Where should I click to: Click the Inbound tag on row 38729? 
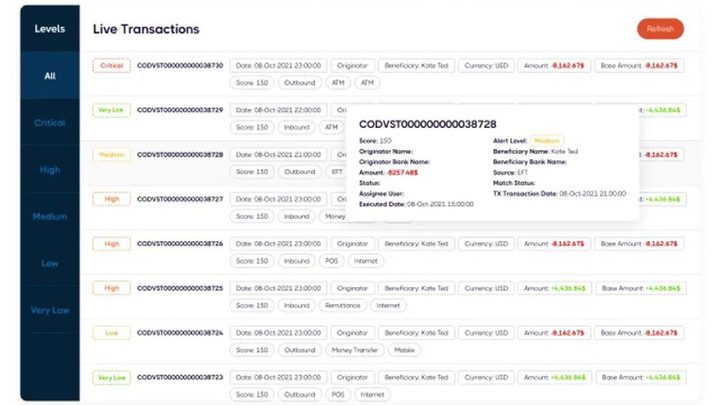(297, 127)
